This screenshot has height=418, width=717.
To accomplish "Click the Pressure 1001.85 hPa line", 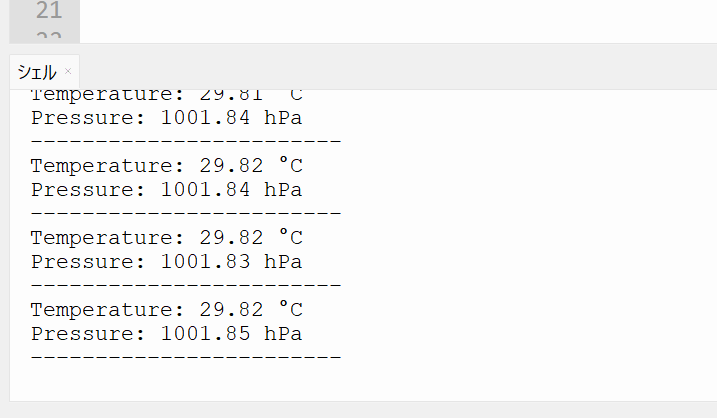I will [166, 334].
